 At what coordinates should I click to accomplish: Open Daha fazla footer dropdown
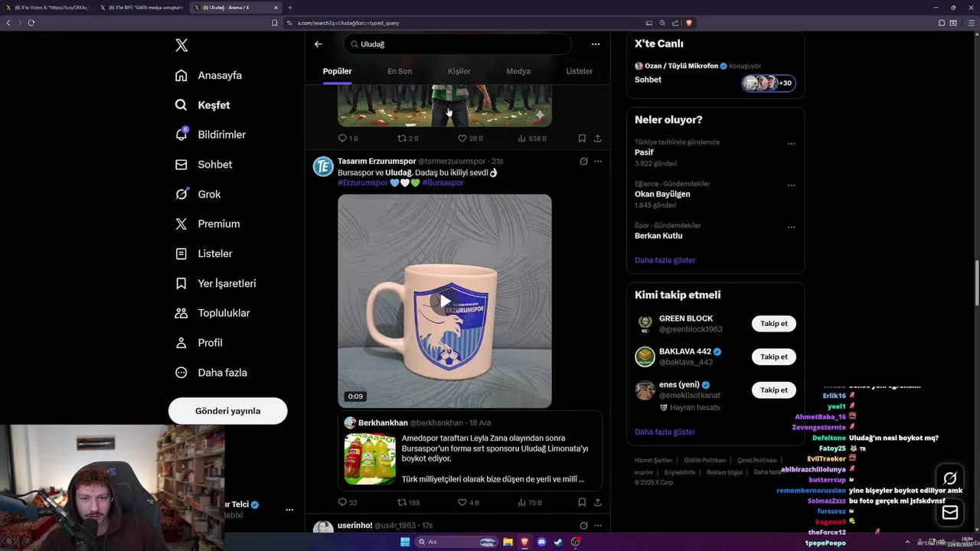tap(769, 472)
